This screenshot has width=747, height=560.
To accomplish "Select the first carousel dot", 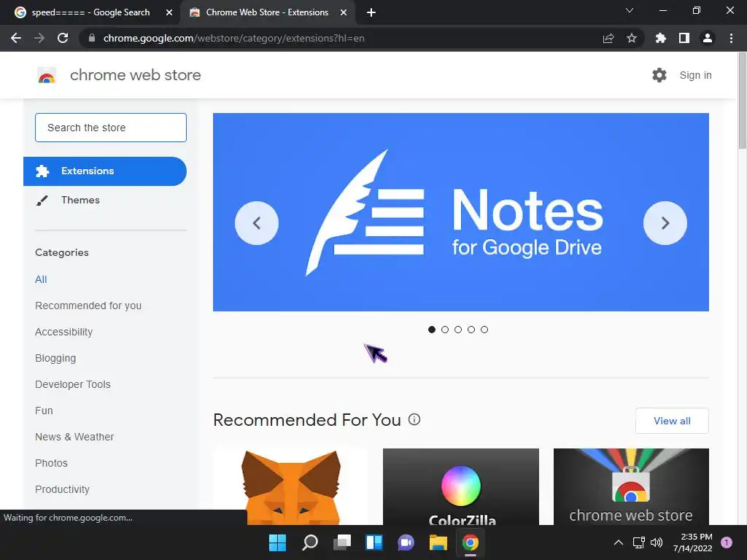I will pos(432,330).
